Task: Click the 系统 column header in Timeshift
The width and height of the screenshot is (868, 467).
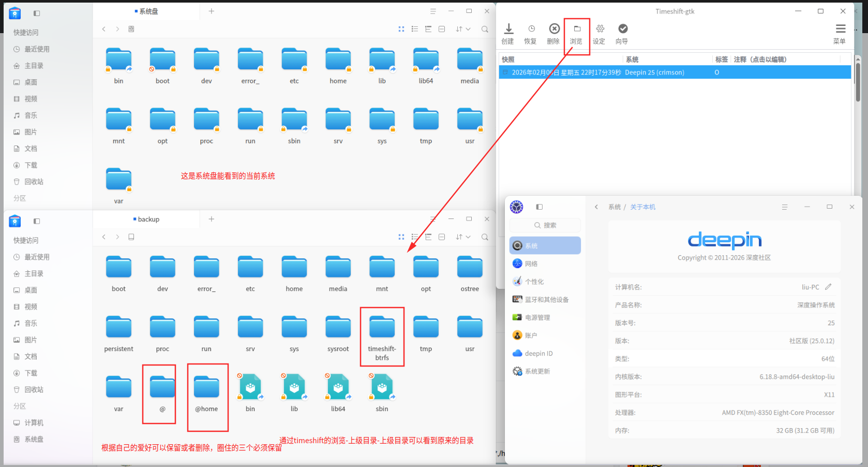Action: tap(668, 60)
